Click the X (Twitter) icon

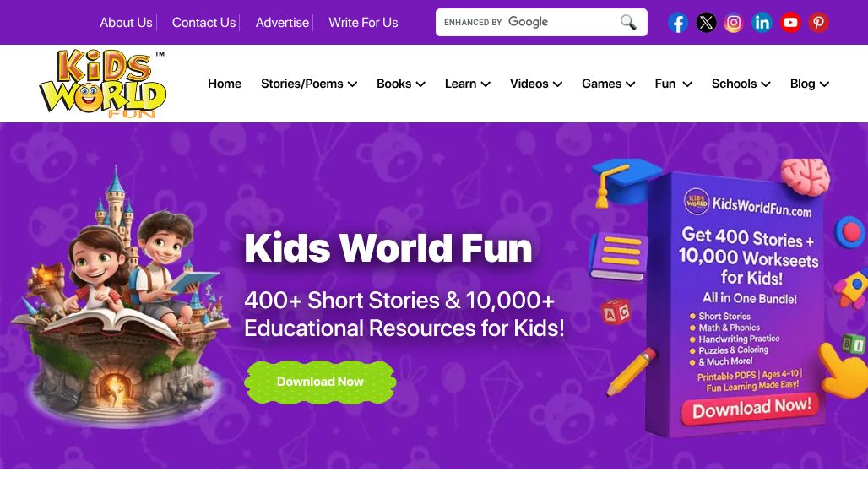coord(706,23)
